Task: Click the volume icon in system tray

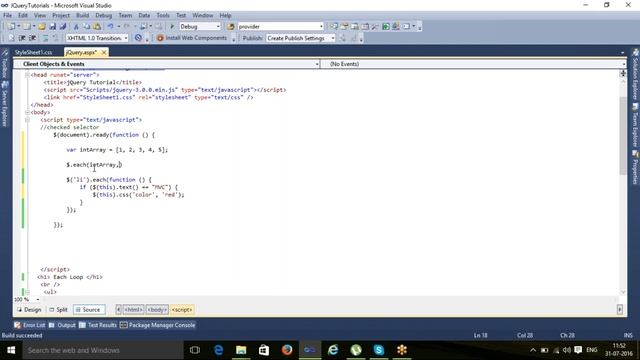Action: click(567, 350)
